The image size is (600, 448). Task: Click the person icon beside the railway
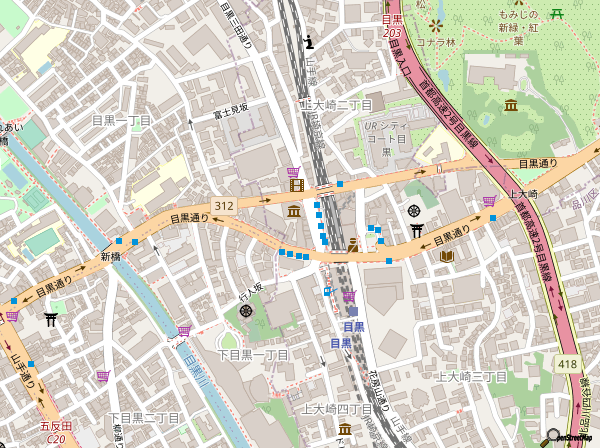tap(353, 245)
